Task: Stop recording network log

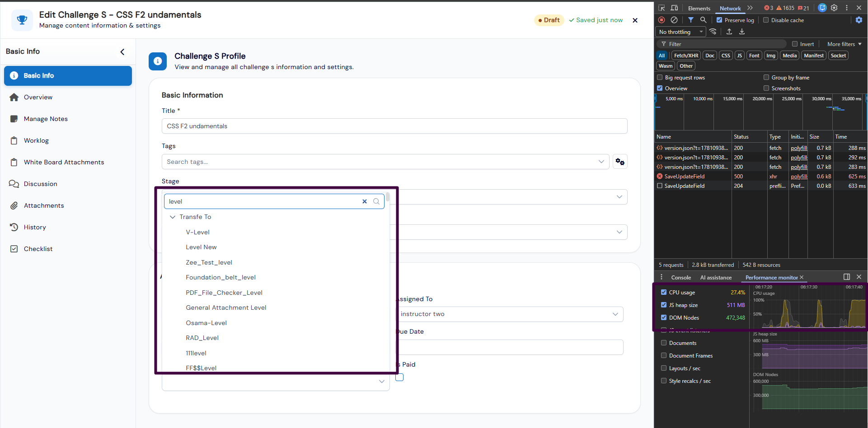Action: [x=662, y=20]
